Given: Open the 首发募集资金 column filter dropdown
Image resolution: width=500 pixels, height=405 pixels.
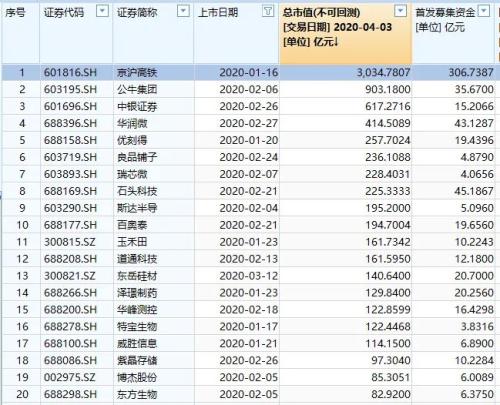Looking at the screenshot, I should pyautogui.click(x=484, y=11).
